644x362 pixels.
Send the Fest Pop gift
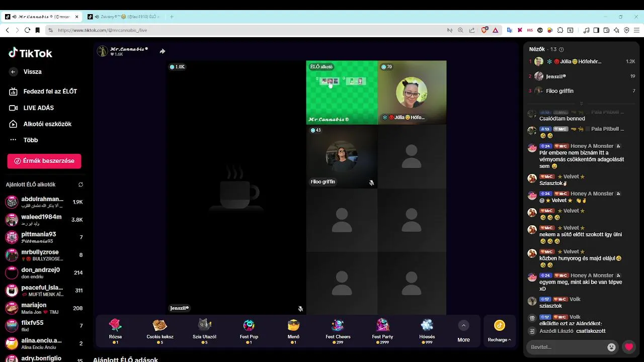click(249, 331)
